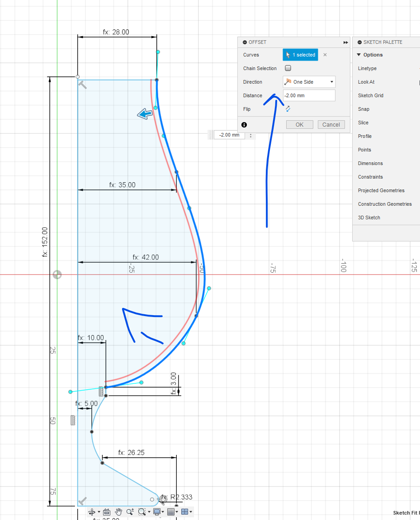Click the Zoom Window fit icon
The height and width of the screenshot is (520, 420).
[x=142, y=512]
